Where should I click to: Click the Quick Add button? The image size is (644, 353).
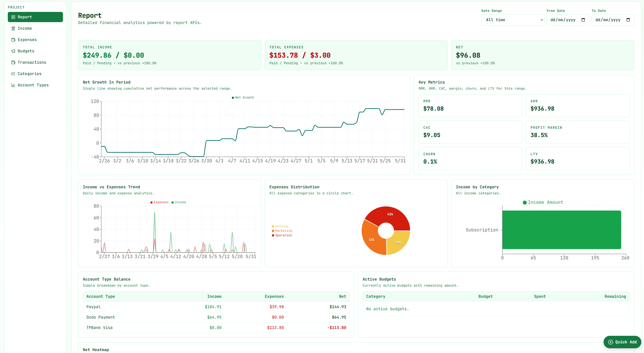(x=622, y=342)
